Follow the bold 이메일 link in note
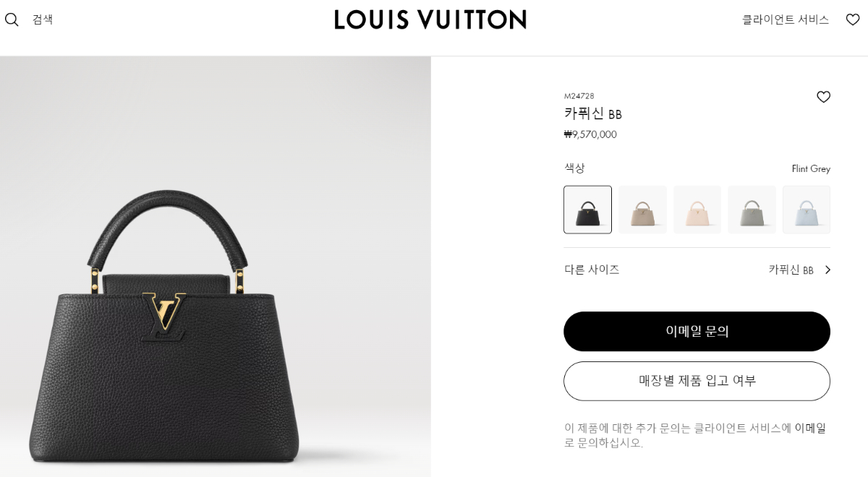Screen dimensions: 868x477 pos(810,428)
